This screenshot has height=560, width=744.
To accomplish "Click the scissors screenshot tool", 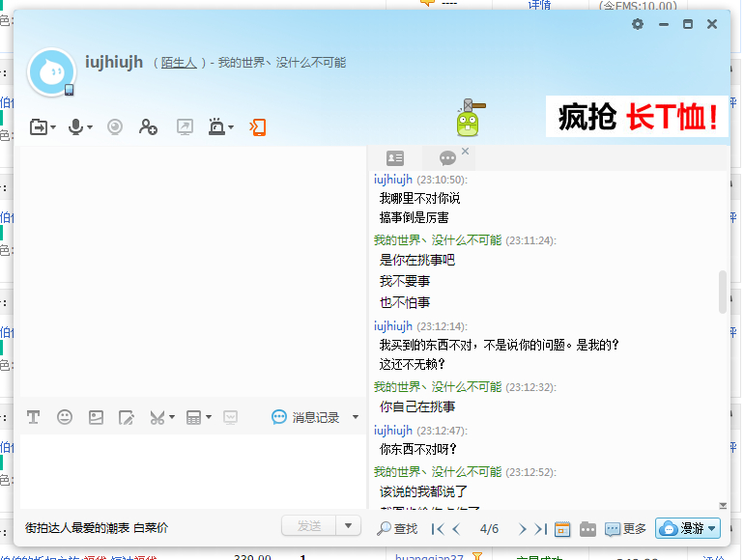I will click(157, 417).
